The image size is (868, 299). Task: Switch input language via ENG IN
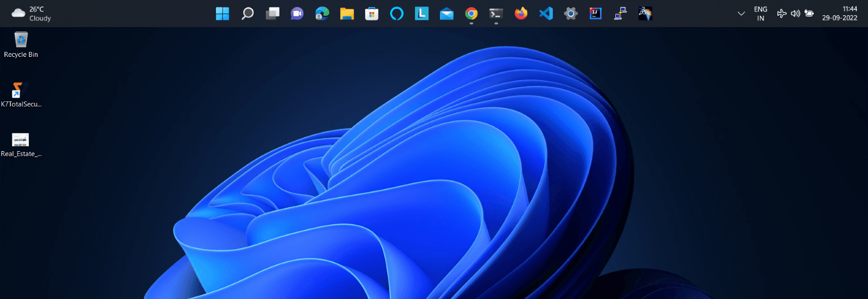point(761,14)
